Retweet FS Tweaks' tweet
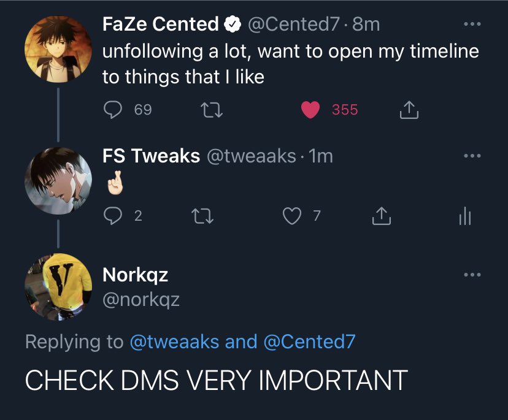Screen dimensions: 508x420 pos(203,215)
